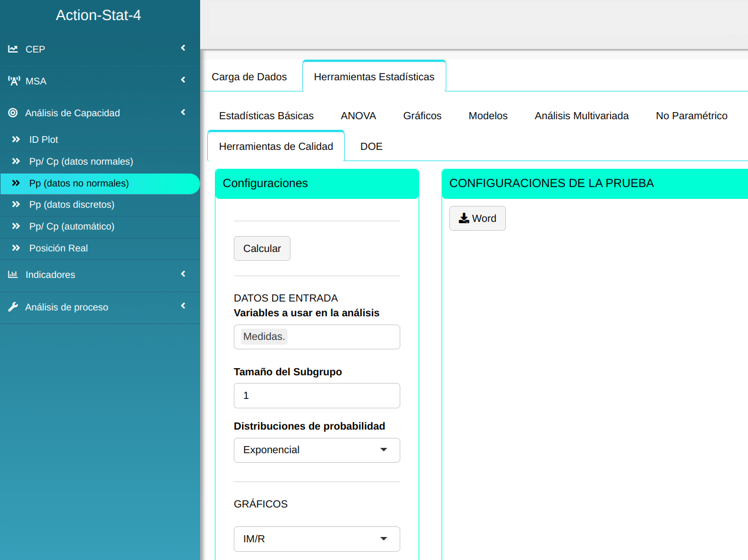The image size is (748, 560).
Task: Expand the Indicadores menu chevron
Action: pos(183,274)
